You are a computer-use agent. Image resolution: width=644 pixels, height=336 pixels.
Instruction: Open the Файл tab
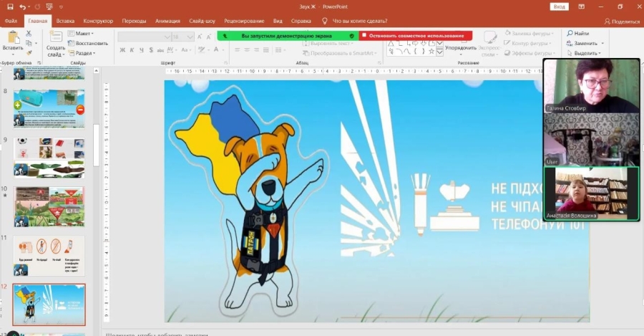tap(11, 21)
